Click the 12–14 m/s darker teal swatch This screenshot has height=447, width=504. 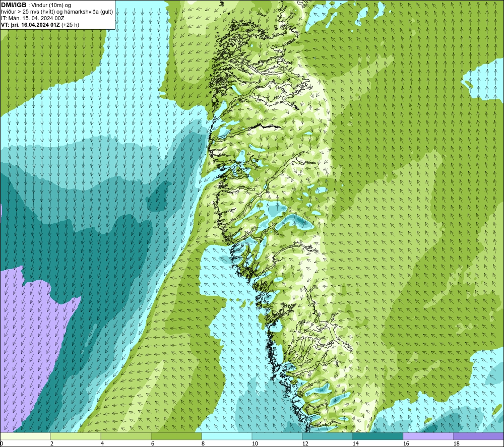tap(327, 436)
